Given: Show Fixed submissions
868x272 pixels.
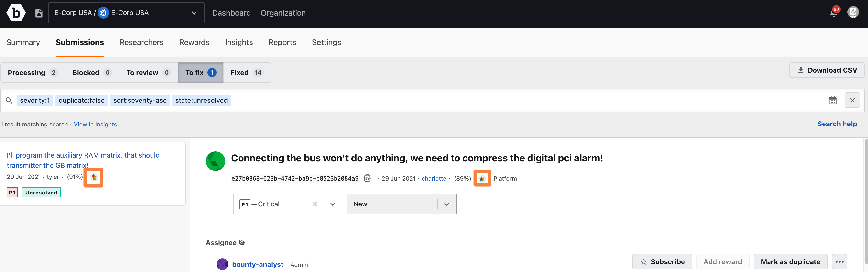Looking at the screenshot, I should point(247,73).
